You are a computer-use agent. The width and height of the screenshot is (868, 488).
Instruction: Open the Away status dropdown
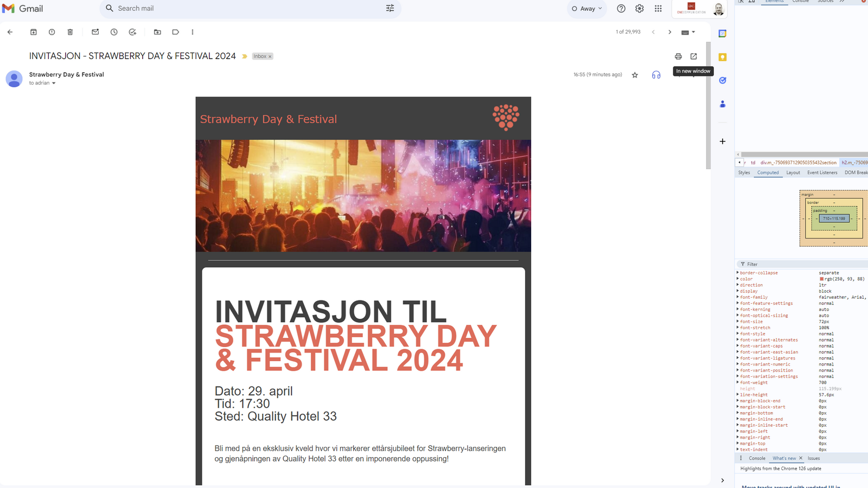pos(587,9)
